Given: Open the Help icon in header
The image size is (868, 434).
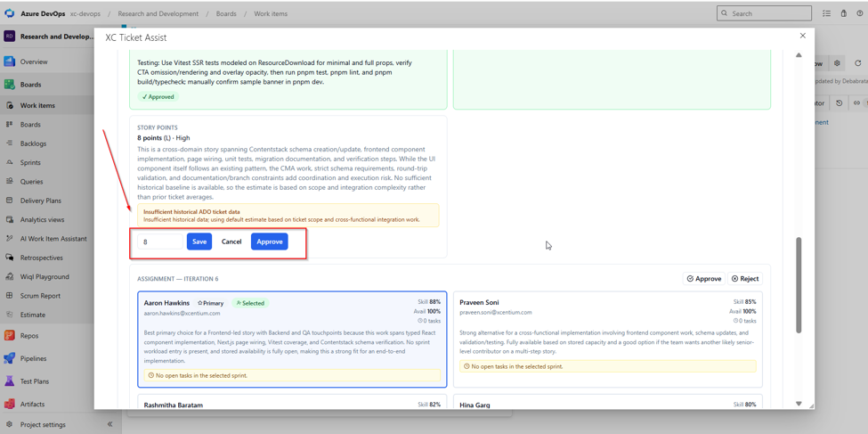Looking at the screenshot, I should click(x=861, y=13).
